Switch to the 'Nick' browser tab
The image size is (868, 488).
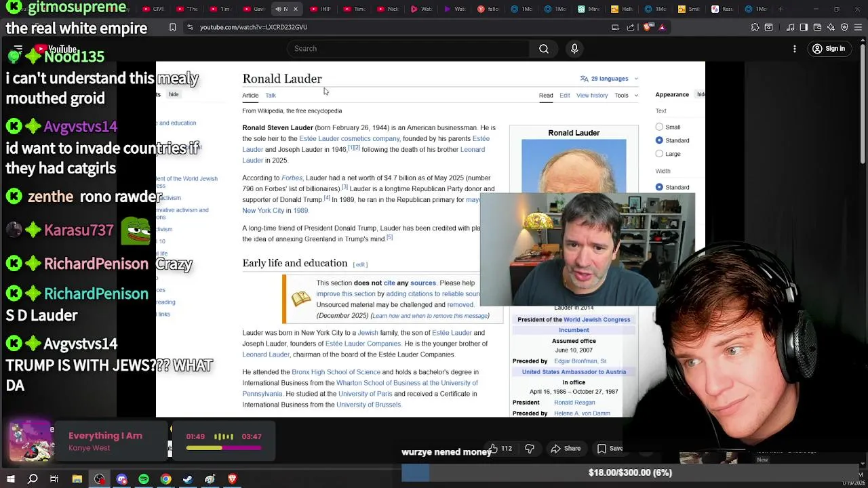point(389,9)
